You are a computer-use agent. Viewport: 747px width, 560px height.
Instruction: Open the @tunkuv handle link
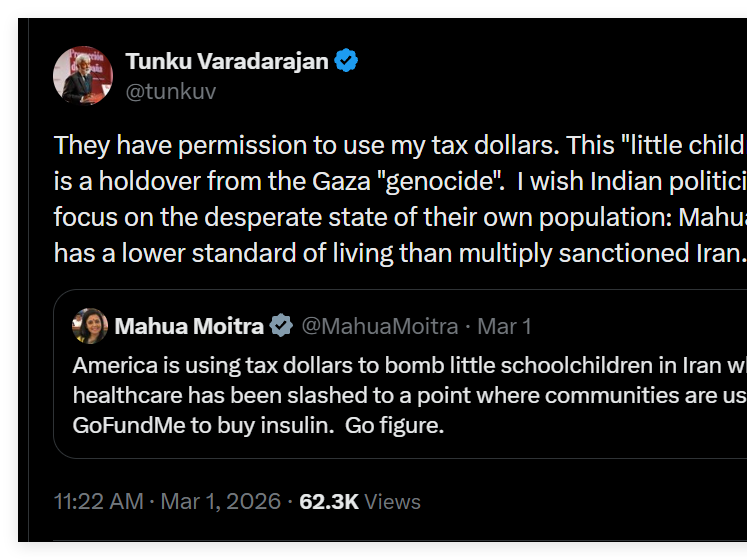click(x=171, y=91)
